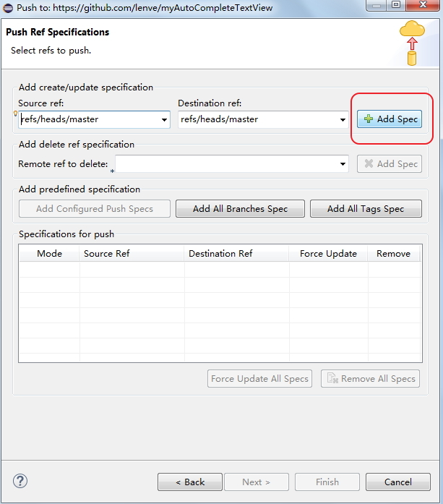Screen dimensions: 443x504
Task: Expand the Destination ref dropdown arrow
Action: [343, 119]
